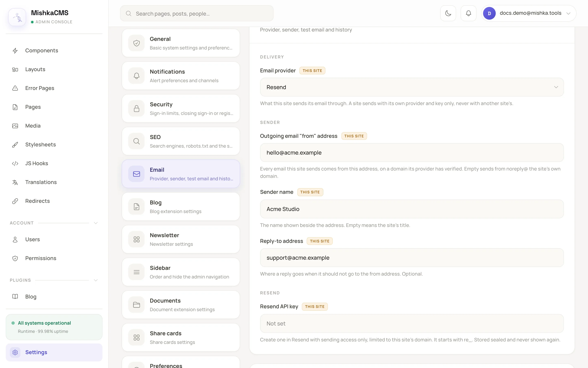Open notifications bell in top bar
Image resolution: width=588 pixels, height=368 pixels.
point(468,13)
